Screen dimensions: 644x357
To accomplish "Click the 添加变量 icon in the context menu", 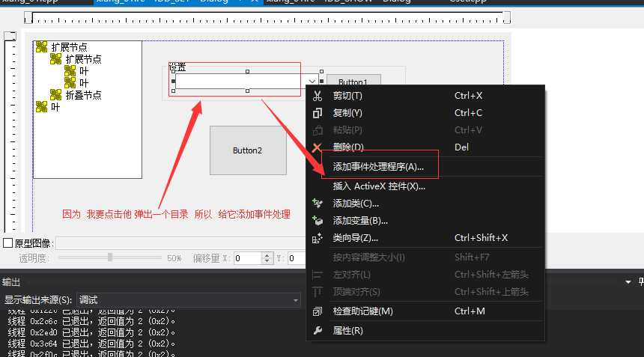I will point(317,221).
